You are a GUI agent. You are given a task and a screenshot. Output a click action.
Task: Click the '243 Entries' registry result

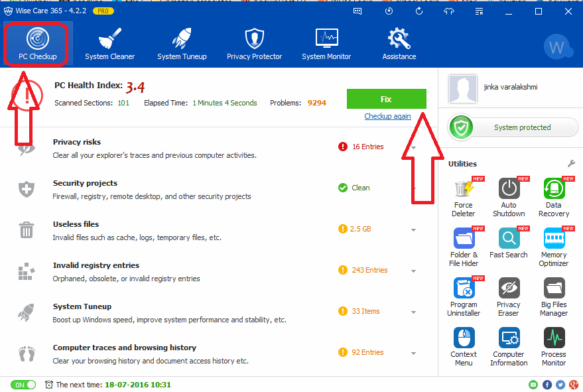369,270
